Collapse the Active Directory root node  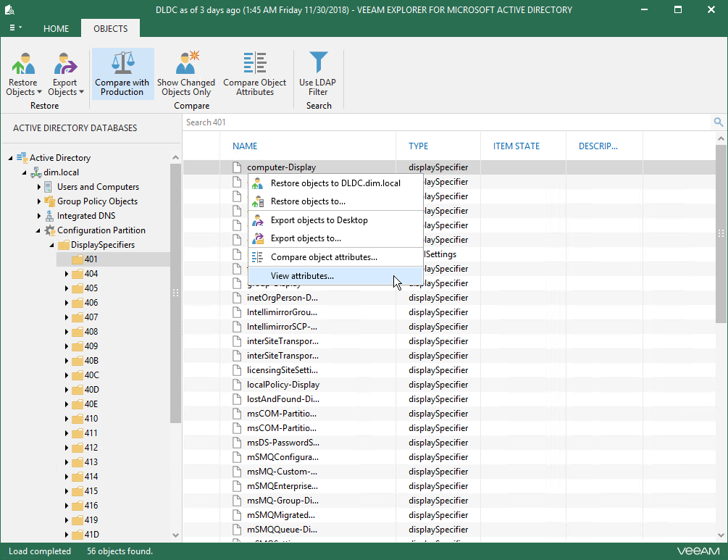click(x=10, y=159)
